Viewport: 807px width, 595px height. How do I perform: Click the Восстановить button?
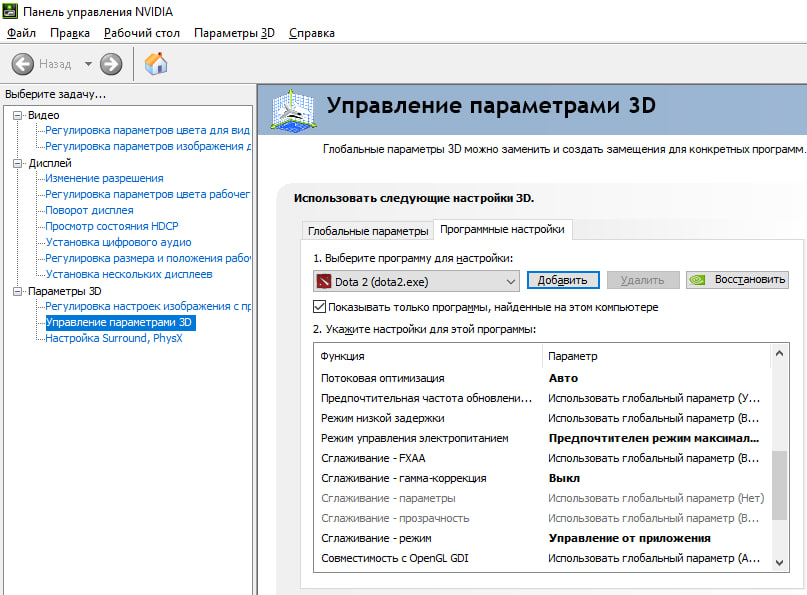click(x=737, y=280)
